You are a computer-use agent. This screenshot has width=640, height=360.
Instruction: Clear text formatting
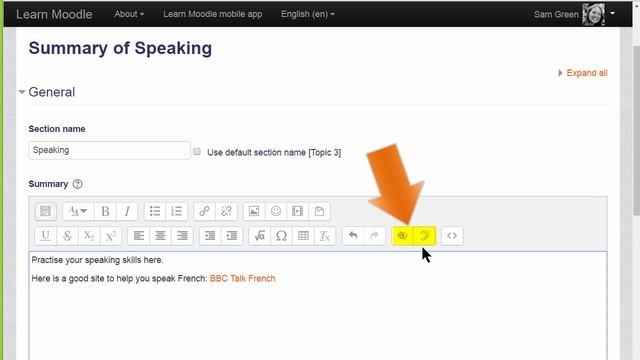(325, 236)
